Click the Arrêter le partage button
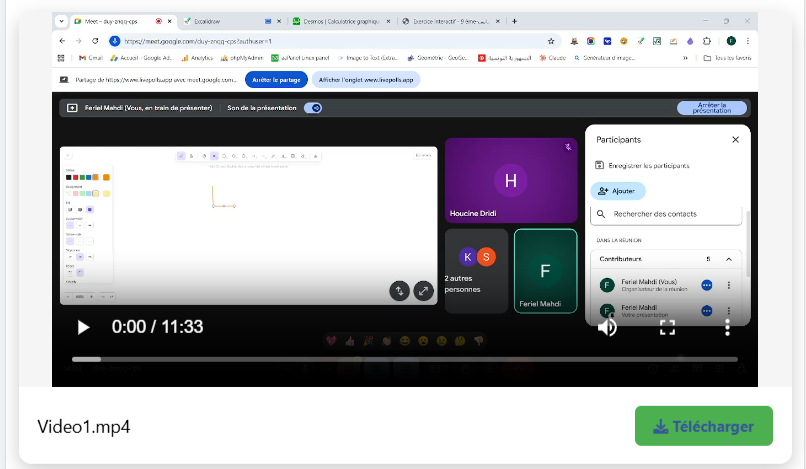This screenshot has height=469, width=806. click(x=277, y=79)
